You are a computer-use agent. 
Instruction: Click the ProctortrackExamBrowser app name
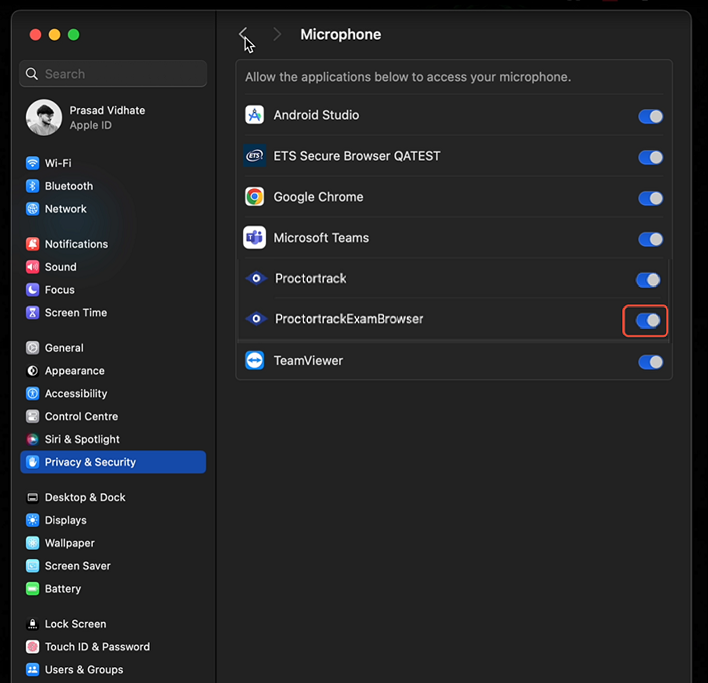(349, 319)
